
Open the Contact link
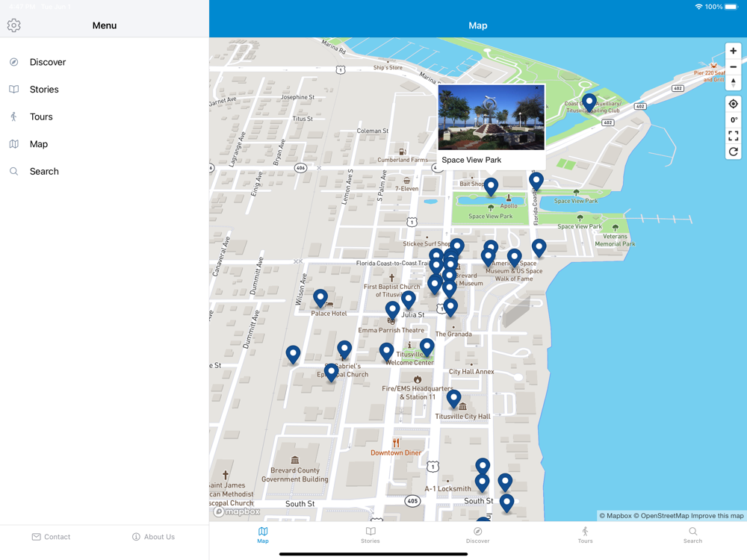[x=51, y=537]
